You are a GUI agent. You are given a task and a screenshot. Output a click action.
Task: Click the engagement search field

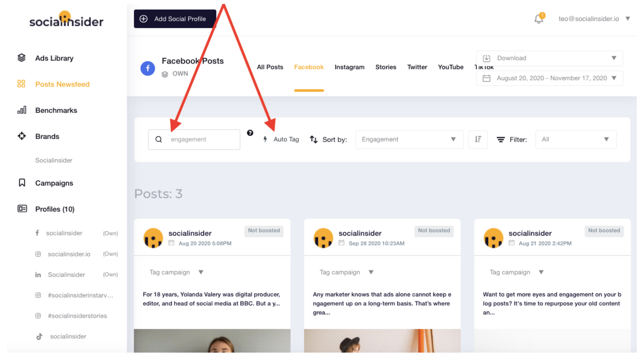tap(194, 139)
